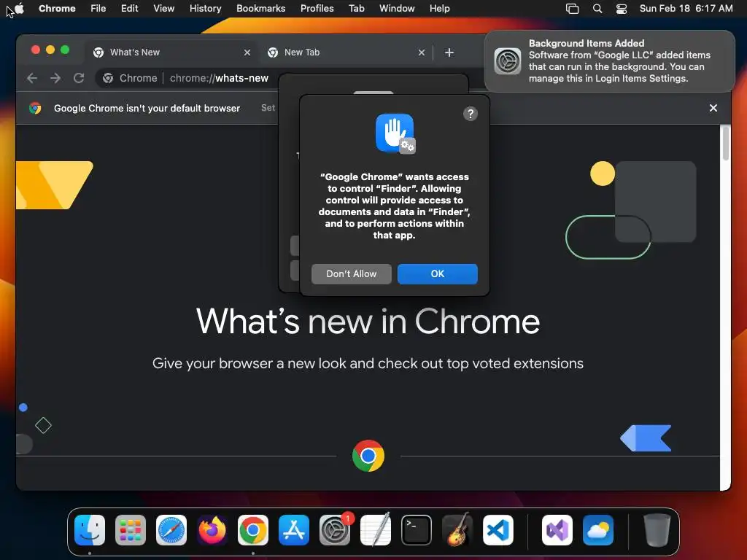
Task: Open System Settings in the dock
Action: 335,530
